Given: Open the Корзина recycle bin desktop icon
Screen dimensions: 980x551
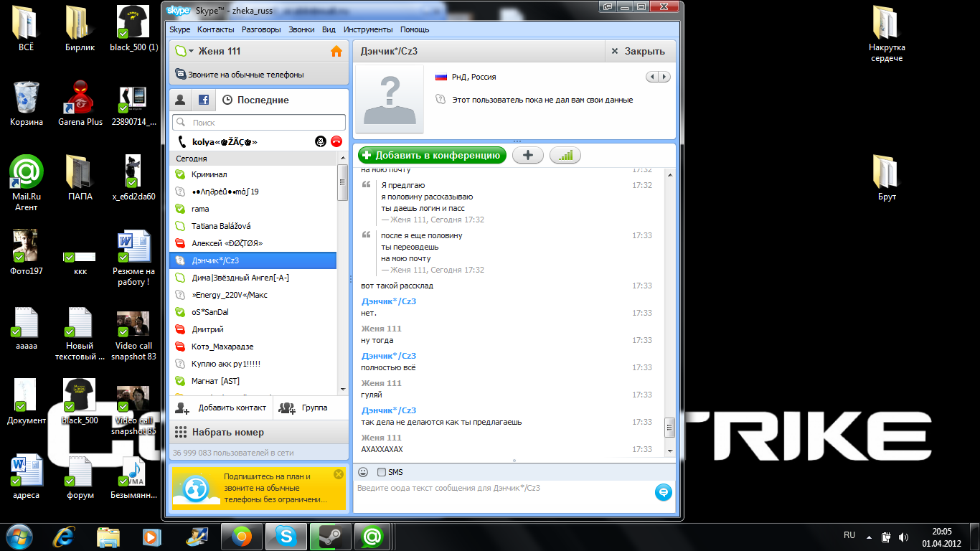Looking at the screenshot, I should [27, 103].
